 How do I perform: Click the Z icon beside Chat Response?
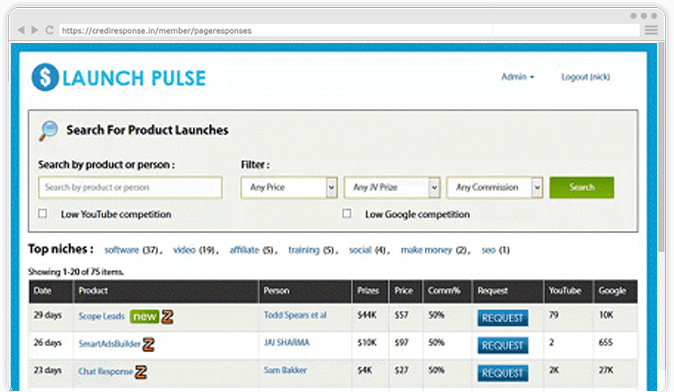[x=141, y=372]
